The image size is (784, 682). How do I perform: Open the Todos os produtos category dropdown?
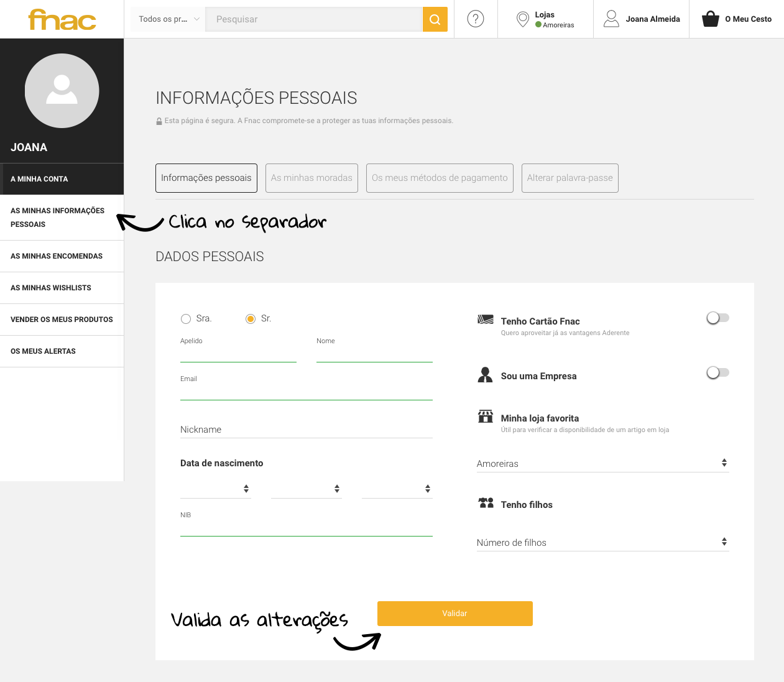click(168, 19)
